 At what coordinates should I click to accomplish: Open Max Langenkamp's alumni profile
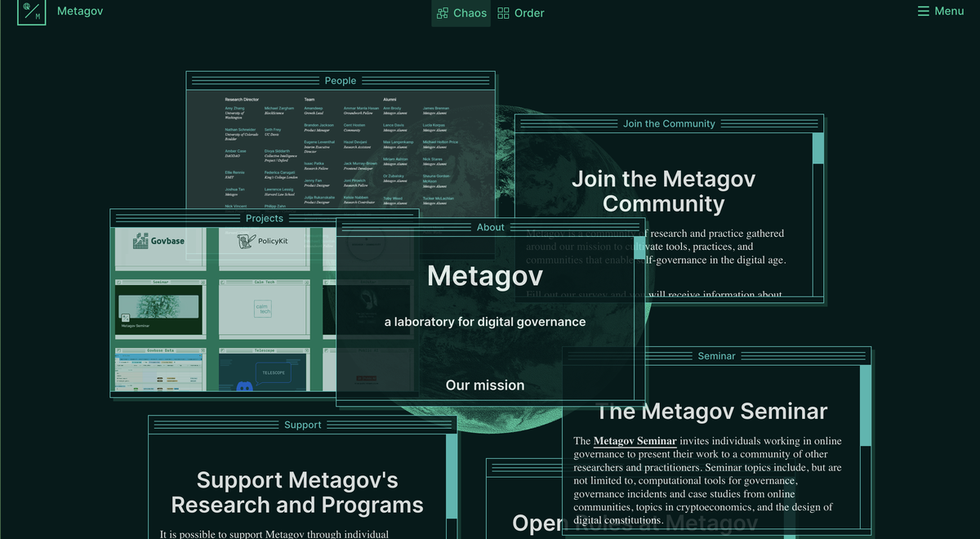click(399, 142)
